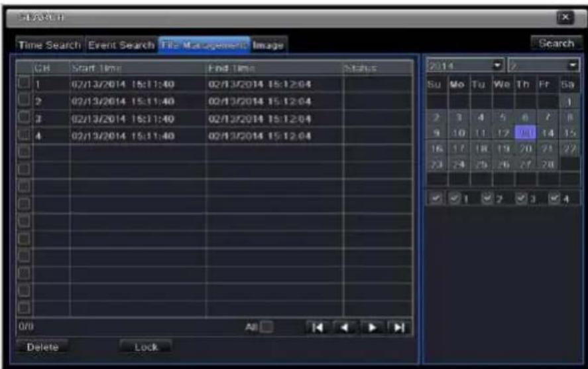The width and height of the screenshot is (588, 369).
Task: Open the Image tab
Action: (x=268, y=45)
